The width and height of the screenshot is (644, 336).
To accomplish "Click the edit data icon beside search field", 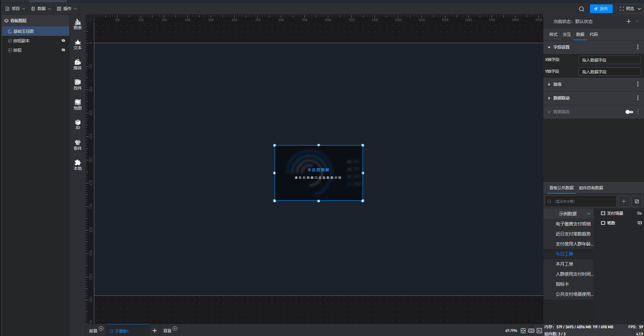I will tap(637, 201).
